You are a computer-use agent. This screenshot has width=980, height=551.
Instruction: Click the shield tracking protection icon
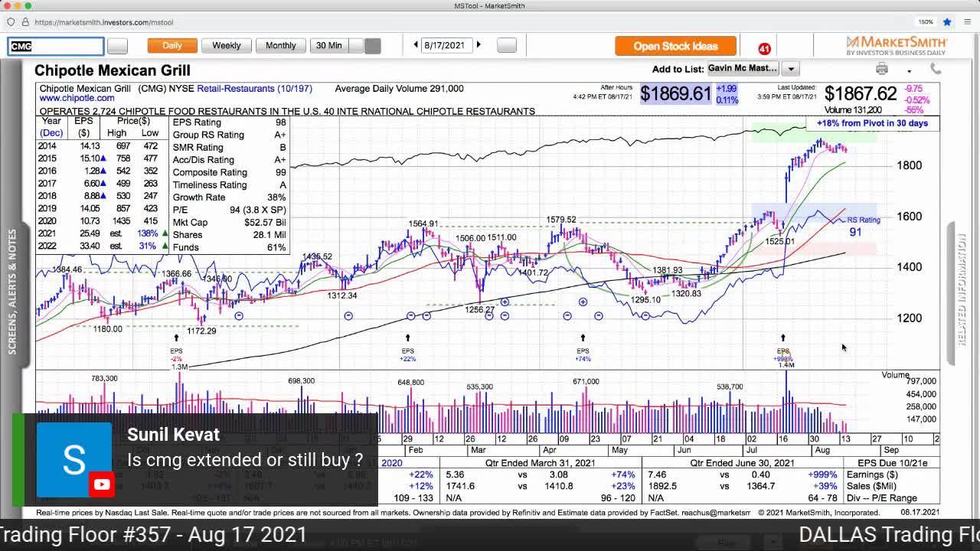click(x=11, y=22)
